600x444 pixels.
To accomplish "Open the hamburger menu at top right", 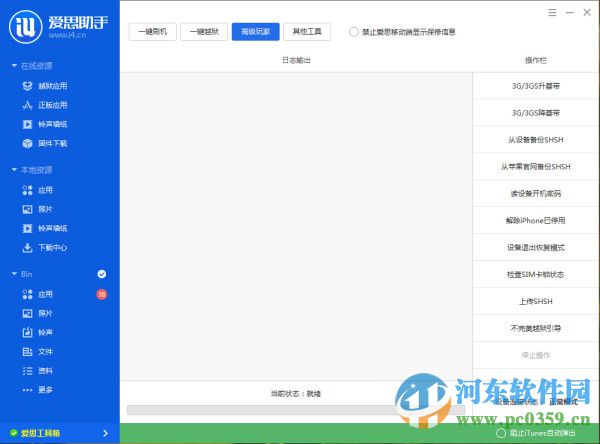I will [552, 13].
